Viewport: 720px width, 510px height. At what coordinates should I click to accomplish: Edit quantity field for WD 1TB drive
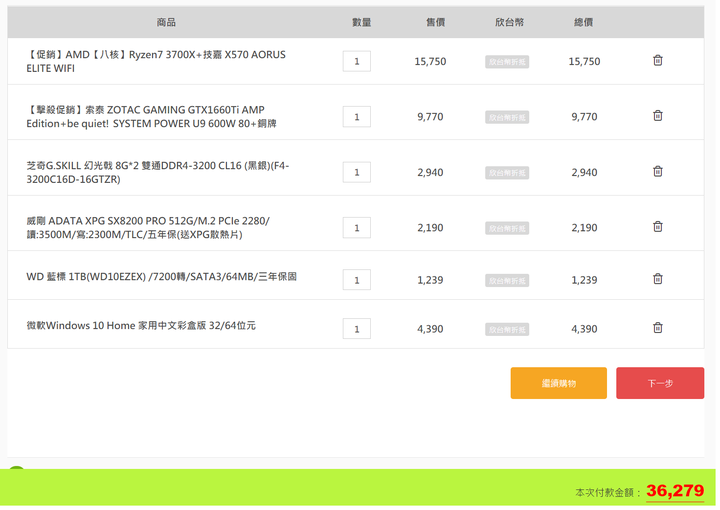(356, 280)
